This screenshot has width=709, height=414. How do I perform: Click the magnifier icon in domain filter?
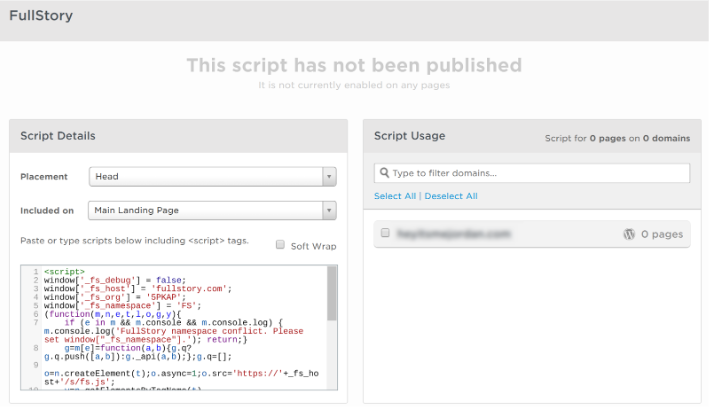pyautogui.click(x=384, y=173)
